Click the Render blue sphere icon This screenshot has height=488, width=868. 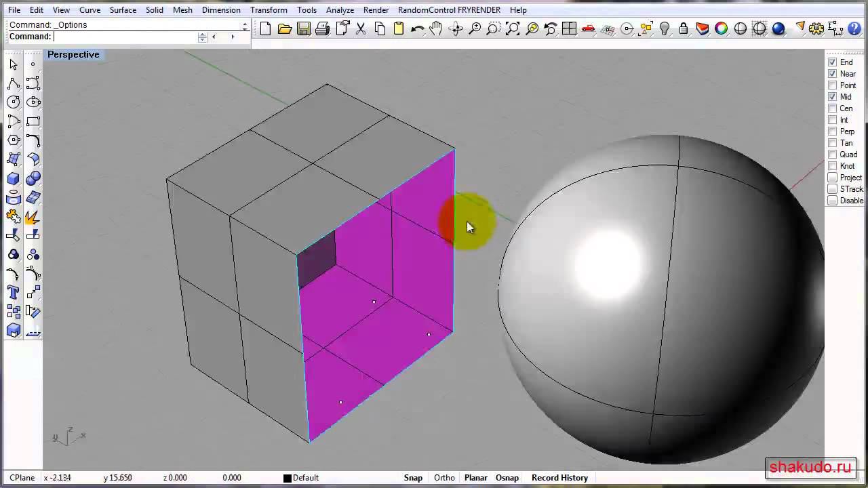[778, 28]
